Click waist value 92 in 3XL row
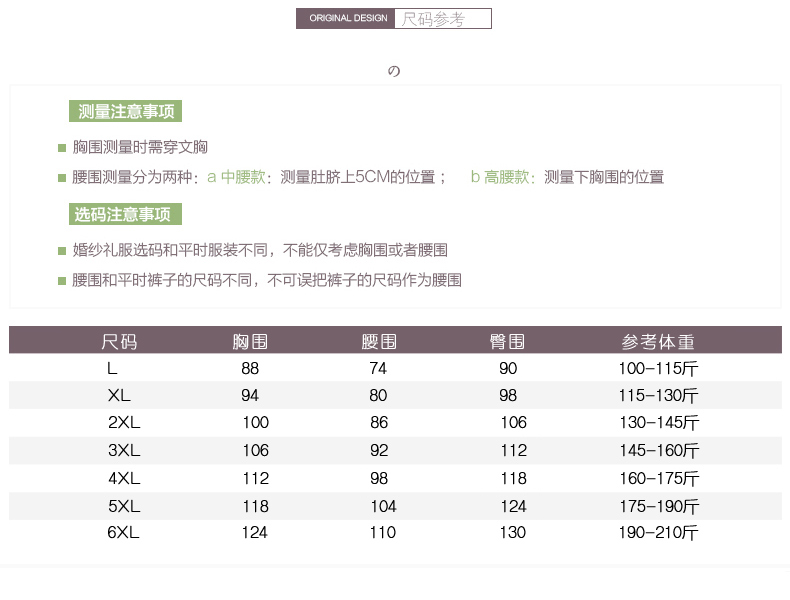790x600 pixels. click(379, 450)
